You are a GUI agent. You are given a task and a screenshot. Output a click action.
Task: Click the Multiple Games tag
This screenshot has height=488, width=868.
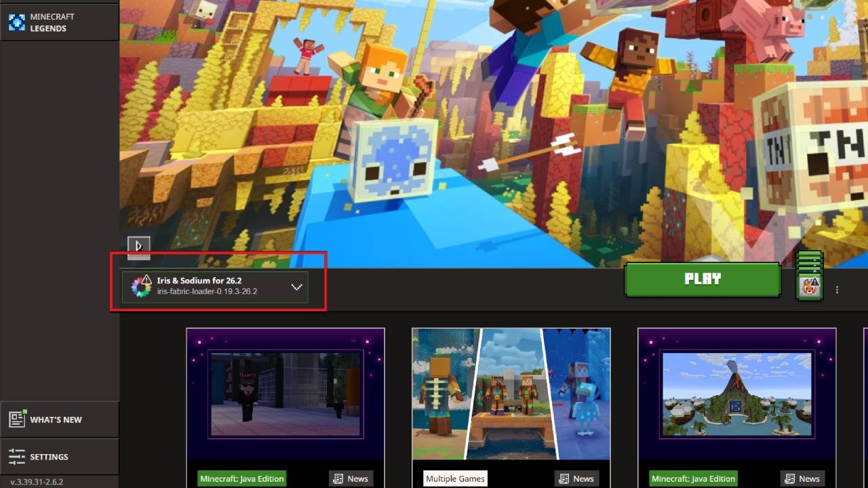[455, 479]
